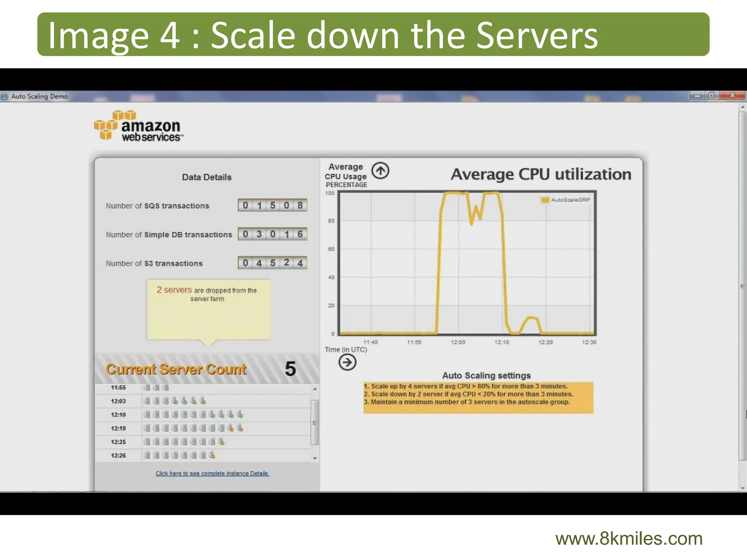This screenshot has height=560, width=747.
Task: Click the AutoScaleGRP legend color swatch
Action: pos(545,200)
